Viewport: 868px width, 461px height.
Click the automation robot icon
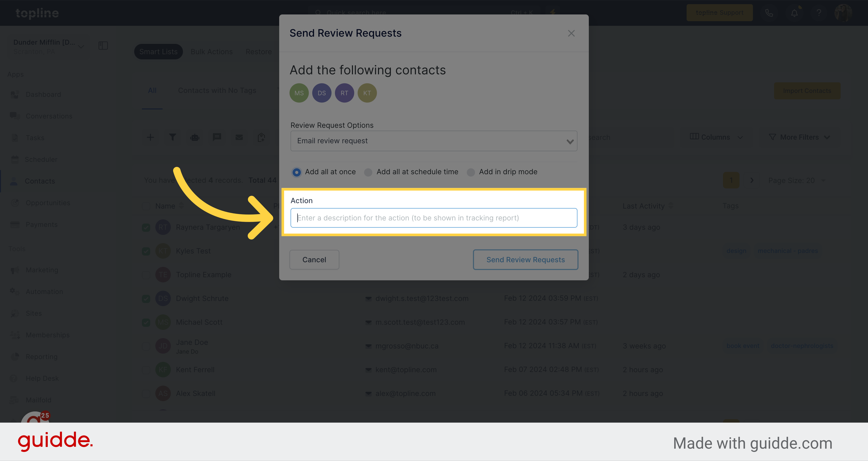click(195, 137)
